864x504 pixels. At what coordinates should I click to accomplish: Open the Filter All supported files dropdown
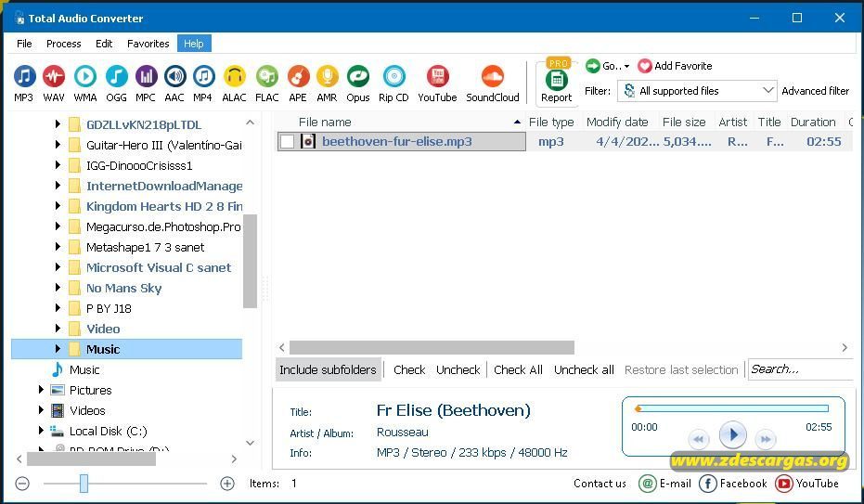point(697,91)
